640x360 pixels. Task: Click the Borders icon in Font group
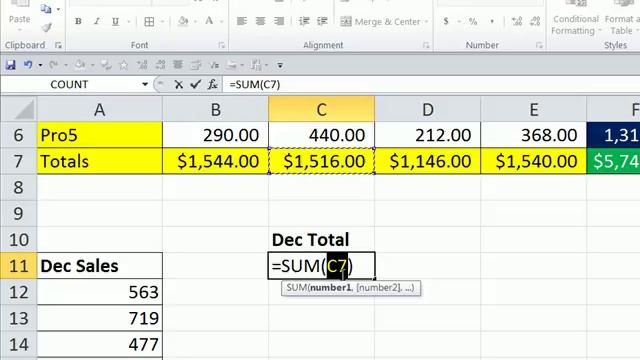coord(149,21)
